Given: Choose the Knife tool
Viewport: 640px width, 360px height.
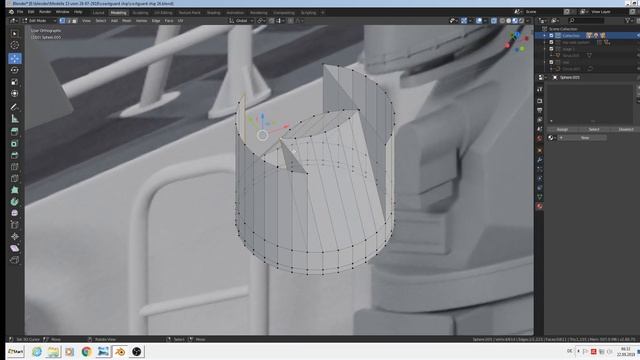Looking at the screenshot, I should click(15, 178).
